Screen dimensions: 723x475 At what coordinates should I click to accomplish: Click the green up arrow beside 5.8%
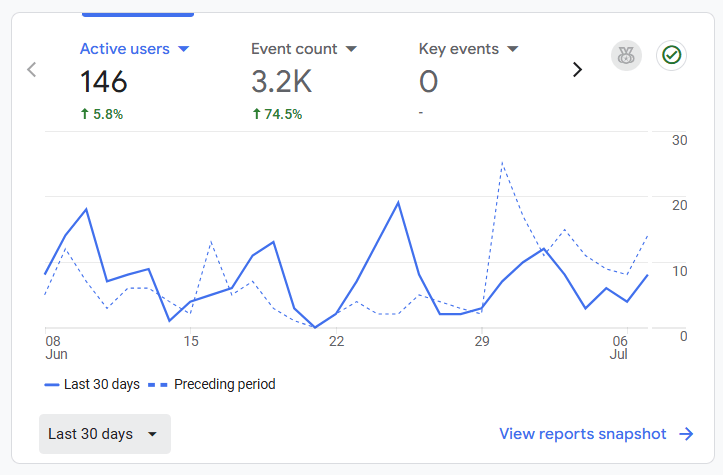click(85, 114)
